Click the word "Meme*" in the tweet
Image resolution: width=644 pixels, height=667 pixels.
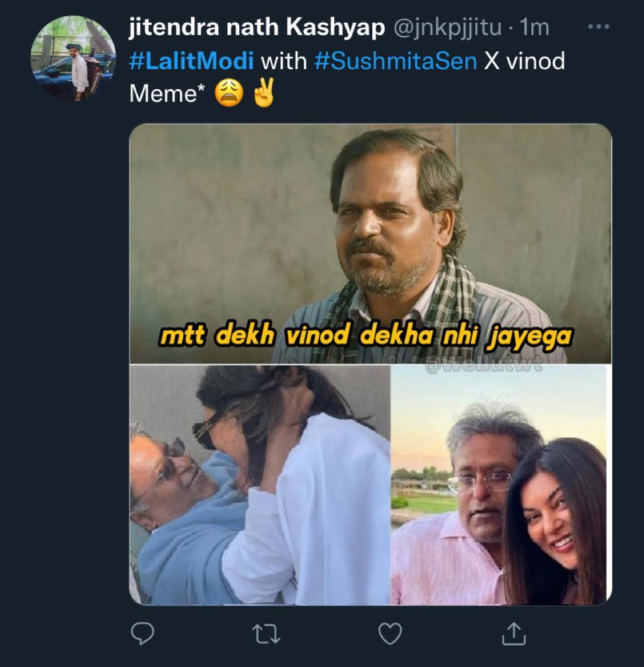[x=163, y=94]
